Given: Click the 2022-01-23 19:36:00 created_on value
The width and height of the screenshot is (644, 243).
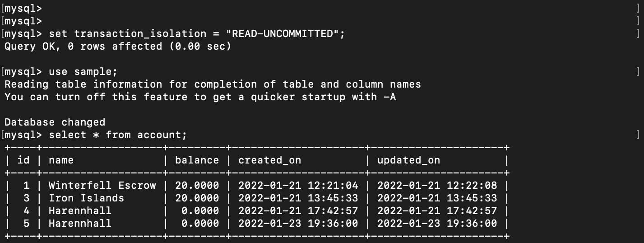Looking at the screenshot, I should click(298, 223).
